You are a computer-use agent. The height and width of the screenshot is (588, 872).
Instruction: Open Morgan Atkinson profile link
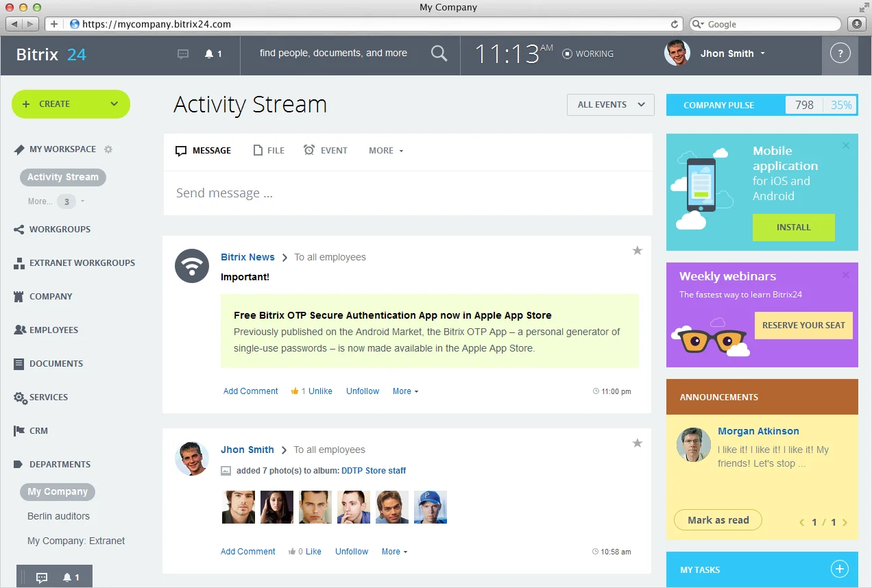(x=758, y=431)
